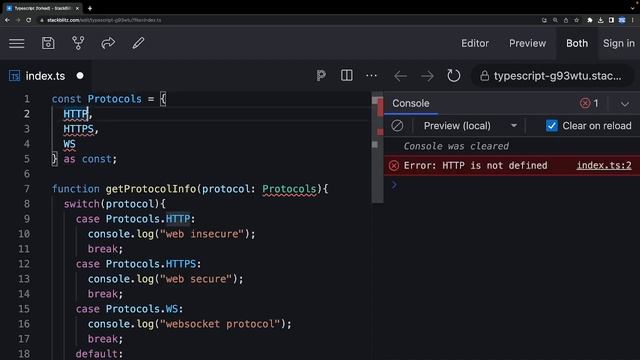640x360 pixels.
Task: Select the Both view tab
Action: click(577, 43)
